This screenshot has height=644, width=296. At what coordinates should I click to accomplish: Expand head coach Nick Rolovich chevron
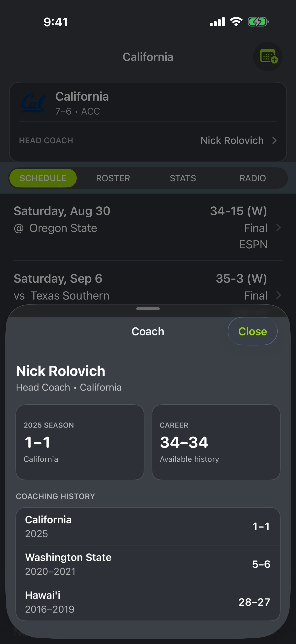[x=274, y=141]
